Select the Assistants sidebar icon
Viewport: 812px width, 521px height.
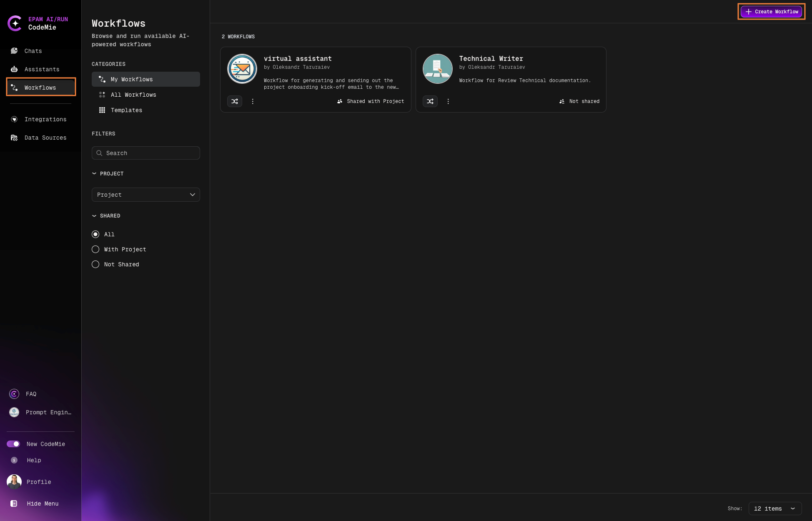(14, 69)
